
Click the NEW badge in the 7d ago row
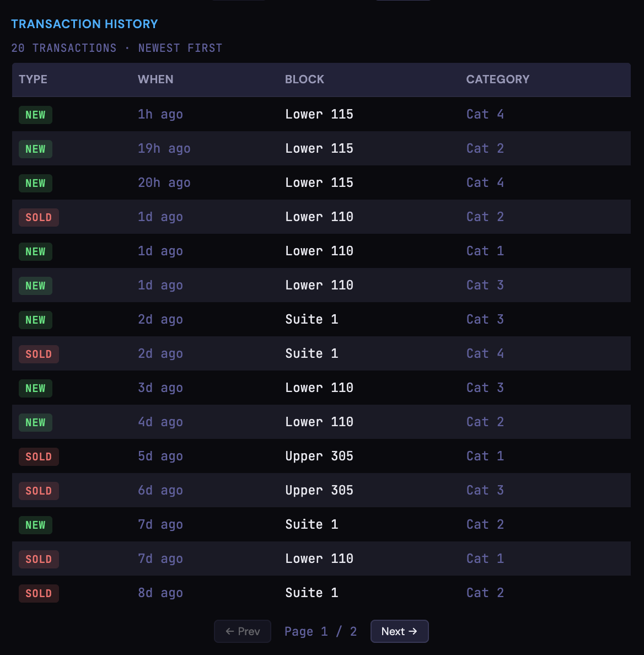click(x=35, y=525)
